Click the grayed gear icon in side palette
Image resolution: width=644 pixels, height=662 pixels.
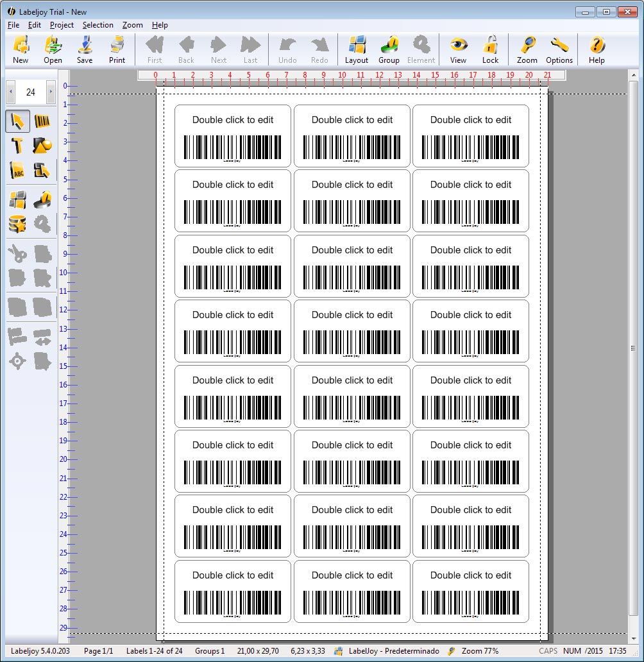42,224
